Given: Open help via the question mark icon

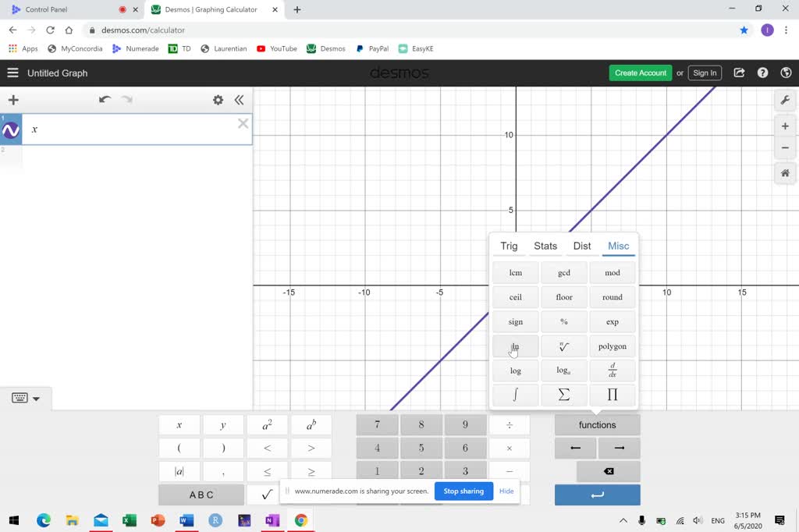Looking at the screenshot, I should pyautogui.click(x=762, y=73).
